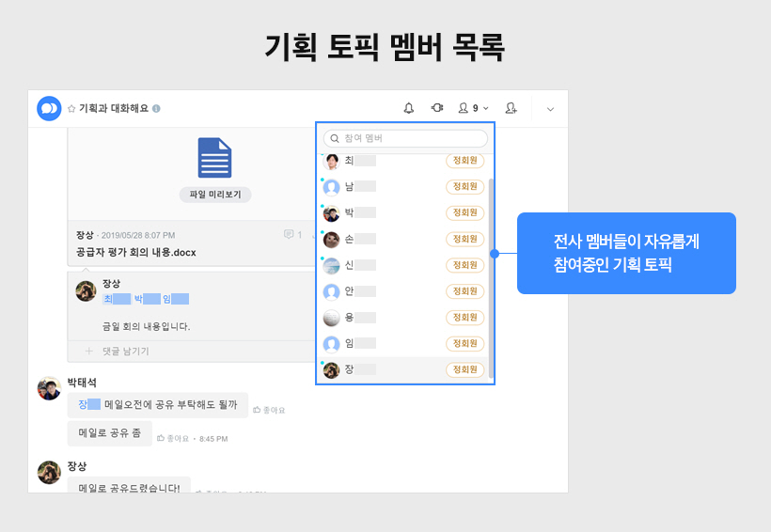Click the 정회원 badge next to 남
The width and height of the screenshot is (771, 532).
point(464,187)
